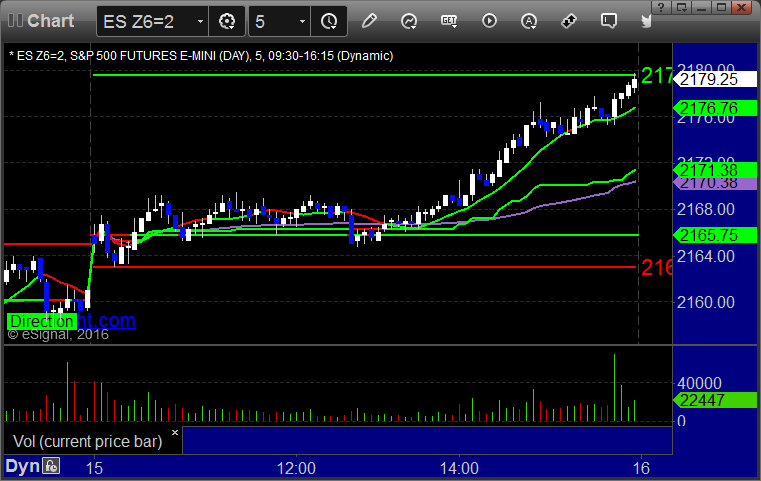Open help with the question mark button

coord(661,7)
